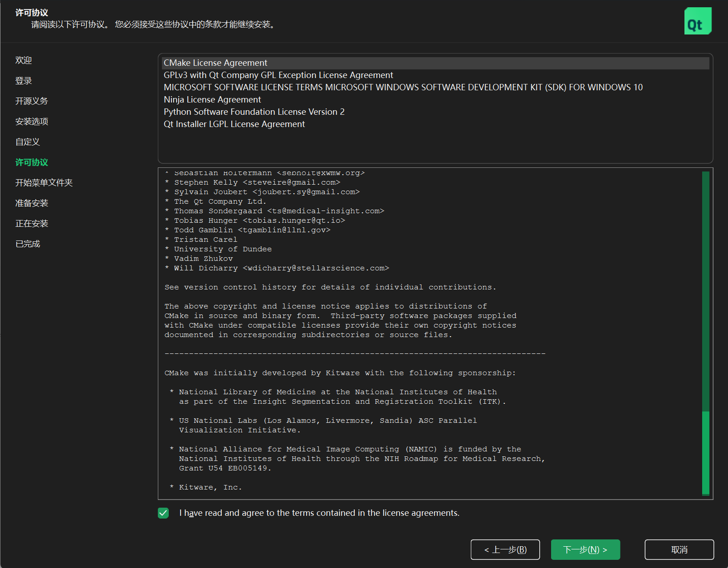Navigate to 安装选项 installation options
The width and height of the screenshot is (728, 568).
pyautogui.click(x=31, y=121)
